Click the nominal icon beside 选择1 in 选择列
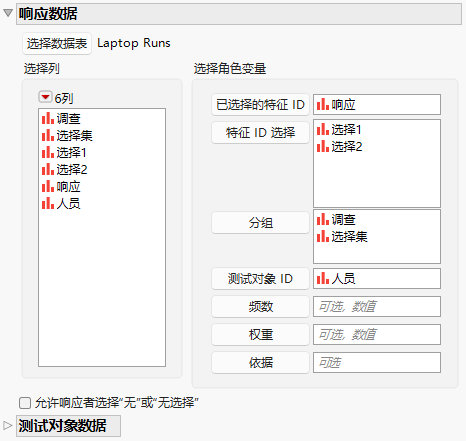Viewport: 466px width, 441px height. coord(48,152)
